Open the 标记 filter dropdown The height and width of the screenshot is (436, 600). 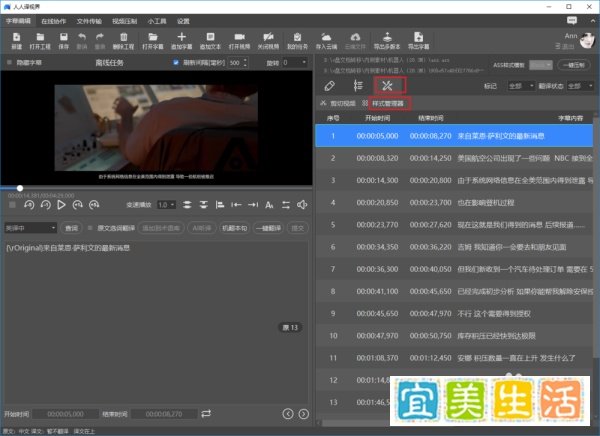[x=521, y=86]
